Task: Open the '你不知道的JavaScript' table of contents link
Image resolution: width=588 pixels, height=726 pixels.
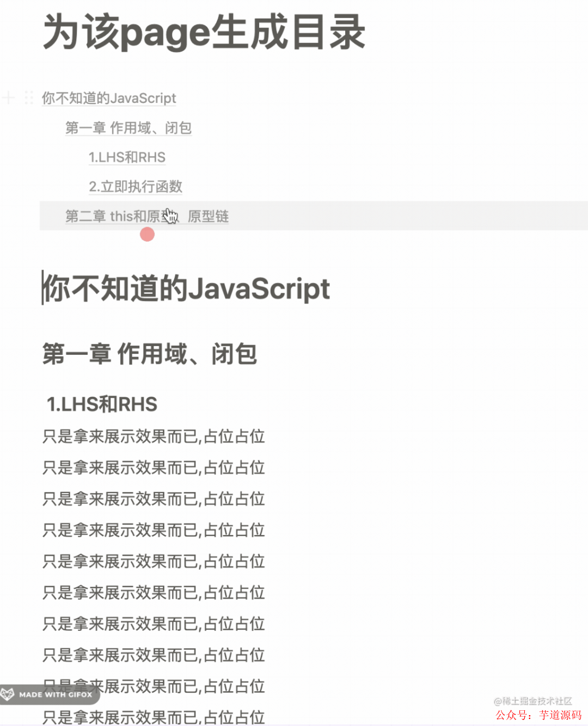Action: coord(109,98)
